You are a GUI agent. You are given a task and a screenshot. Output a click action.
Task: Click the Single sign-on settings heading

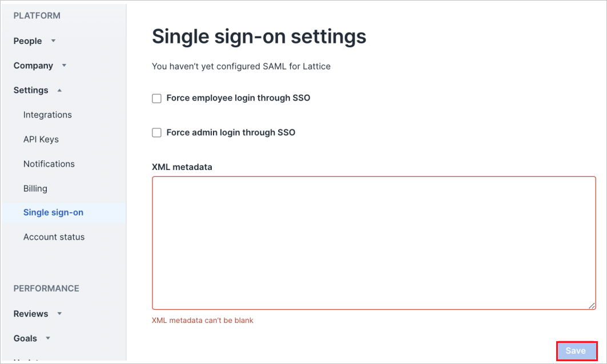click(x=258, y=37)
